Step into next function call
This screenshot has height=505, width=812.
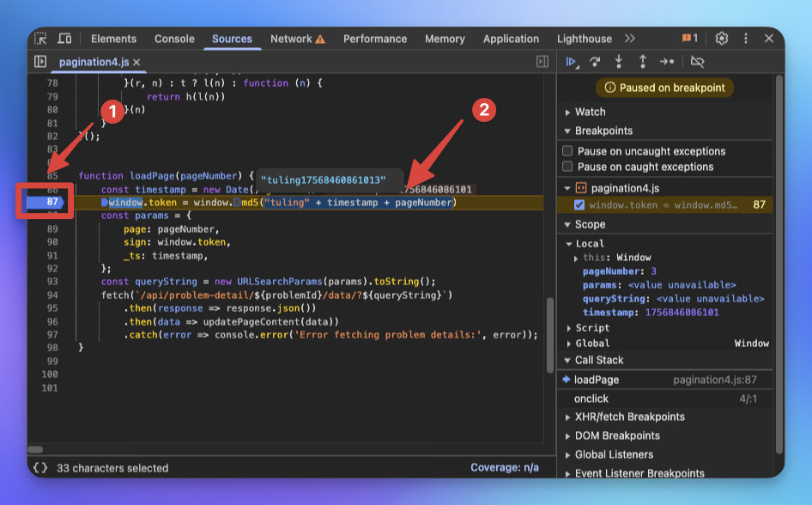click(618, 62)
